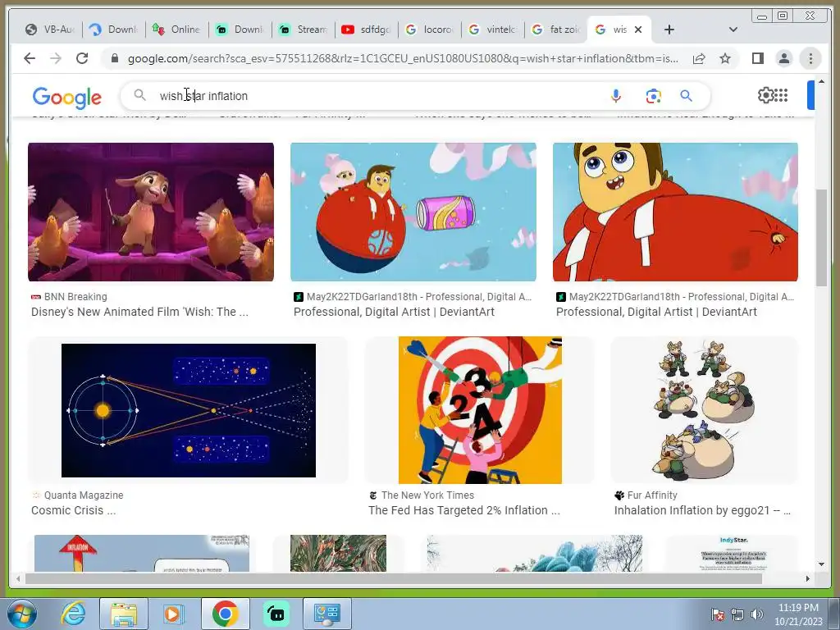Open Windows Explorer folder in taskbar
The height and width of the screenshot is (630, 840).
click(123, 614)
